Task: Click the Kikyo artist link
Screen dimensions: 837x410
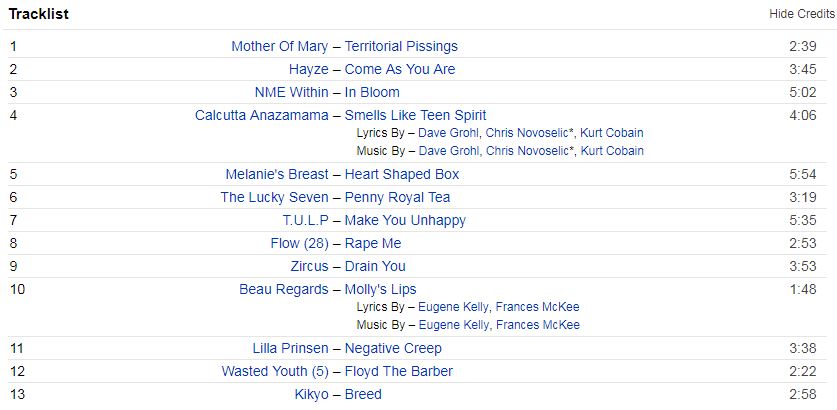Action: [313, 394]
